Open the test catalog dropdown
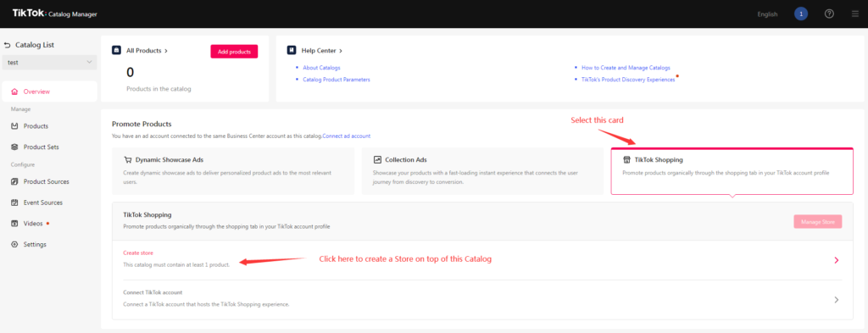This screenshot has height=333, width=868. 50,63
